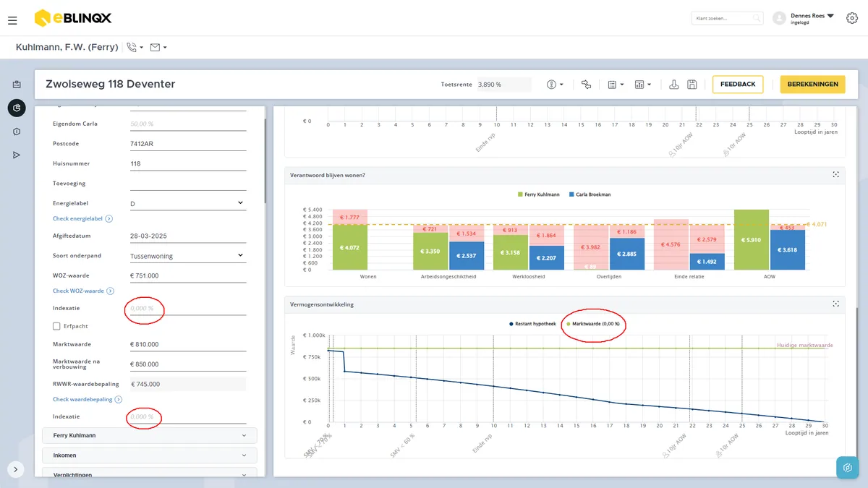868x488 pixels.
Task: Open the email envelope options
Action: [x=158, y=48]
